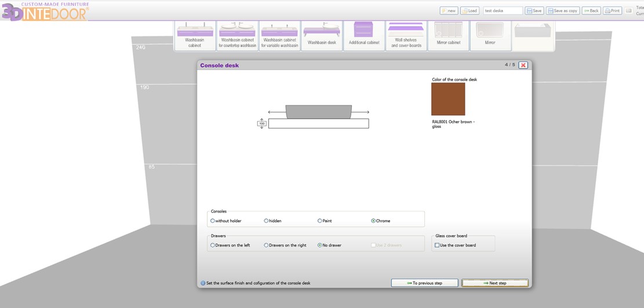Click the bathtub icon in furniture bar
This screenshot has width=644, height=308.
tap(532, 35)
